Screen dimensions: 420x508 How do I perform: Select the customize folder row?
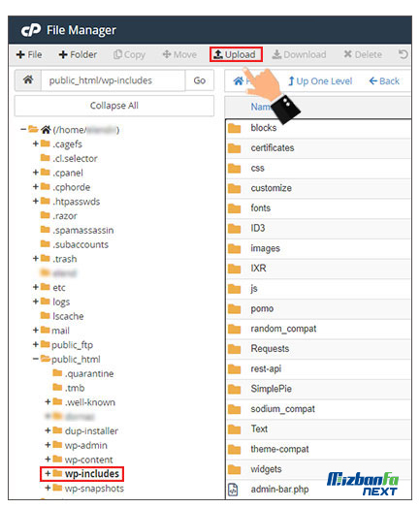point(318,188)
